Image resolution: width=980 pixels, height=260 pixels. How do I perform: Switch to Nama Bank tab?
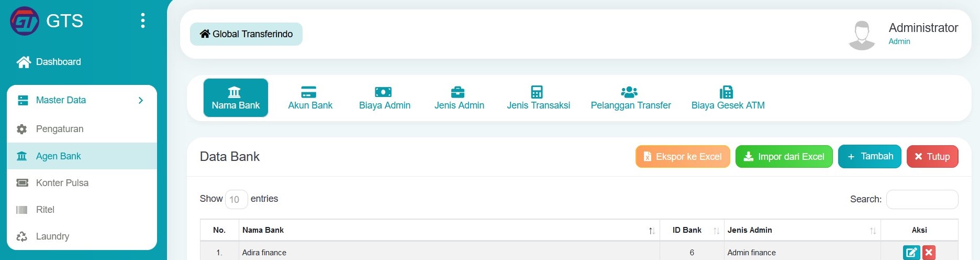(236, 97)
